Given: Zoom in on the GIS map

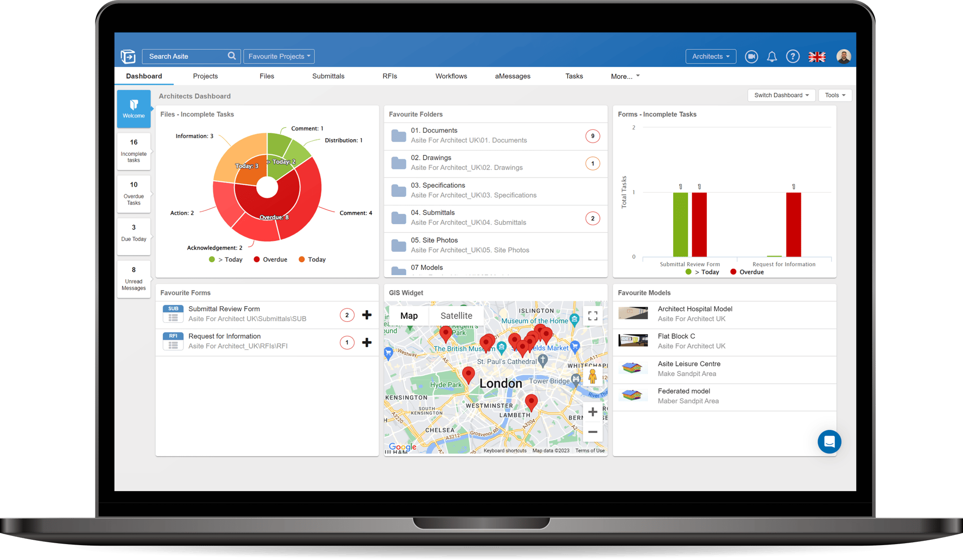Looking at the screenshot, I should pyautogui.click(x=593, y=412).
